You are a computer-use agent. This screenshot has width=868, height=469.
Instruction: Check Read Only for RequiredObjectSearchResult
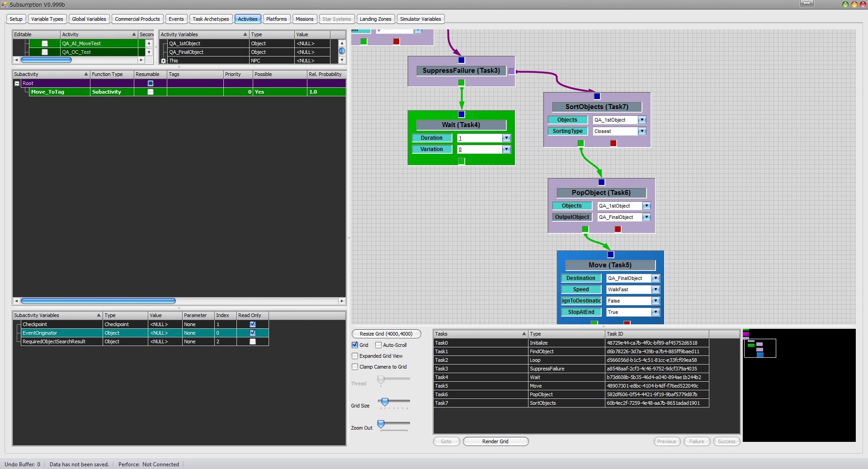click(x=253, y=342)
